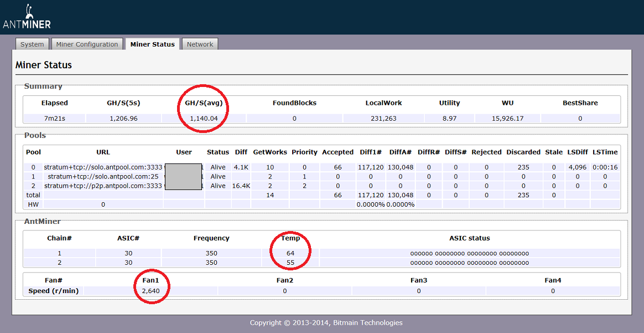The width and height of the screenshot is (644, 333).
Task: Switch to the Miner Configuration tab
Action: point(87,44)
